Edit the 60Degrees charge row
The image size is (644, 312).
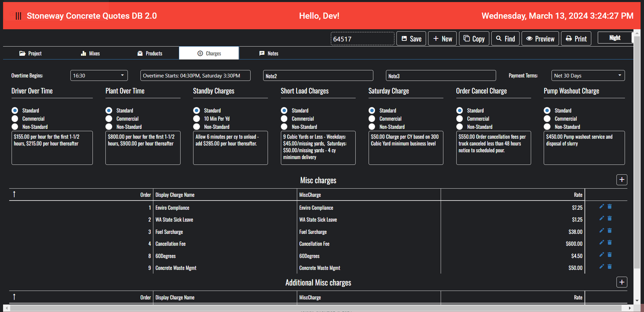[x=601, y=255]
